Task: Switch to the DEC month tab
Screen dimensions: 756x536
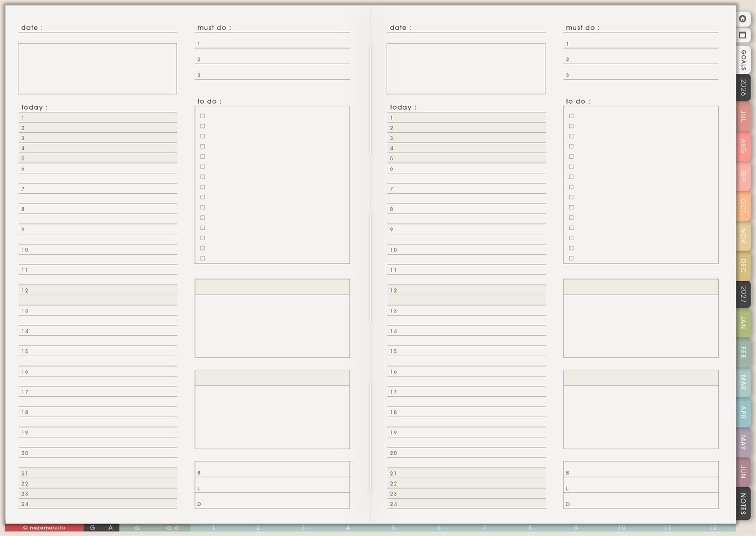Action: [744, 266]
